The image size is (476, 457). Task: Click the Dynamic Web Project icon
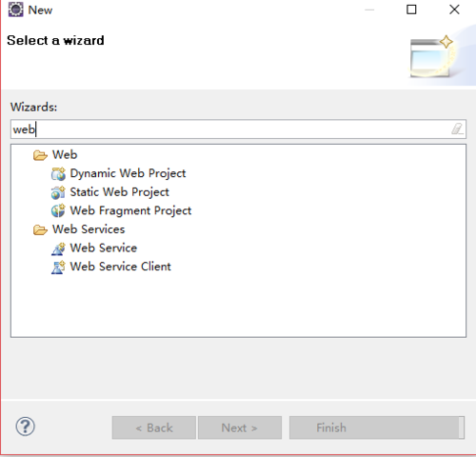58,173
